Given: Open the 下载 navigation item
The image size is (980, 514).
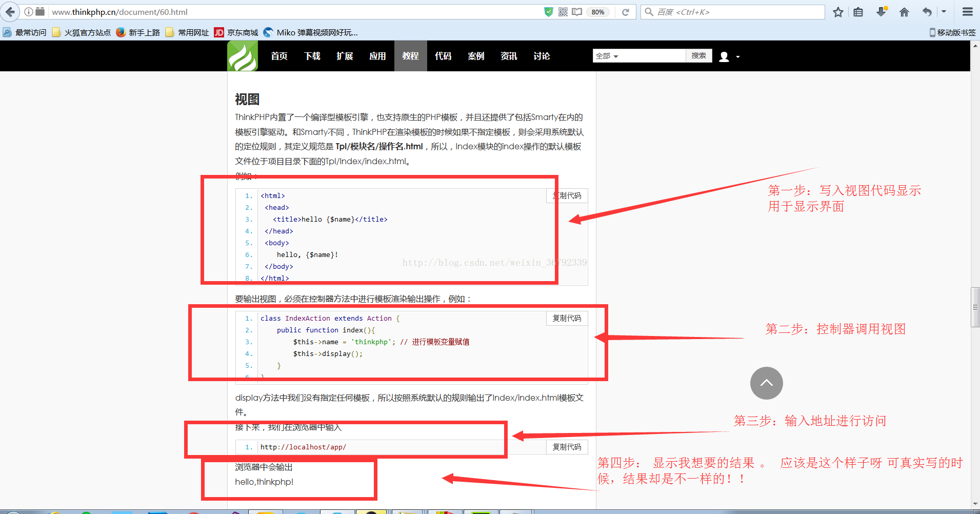Looking at the screenshot, I should pos(312,56).
